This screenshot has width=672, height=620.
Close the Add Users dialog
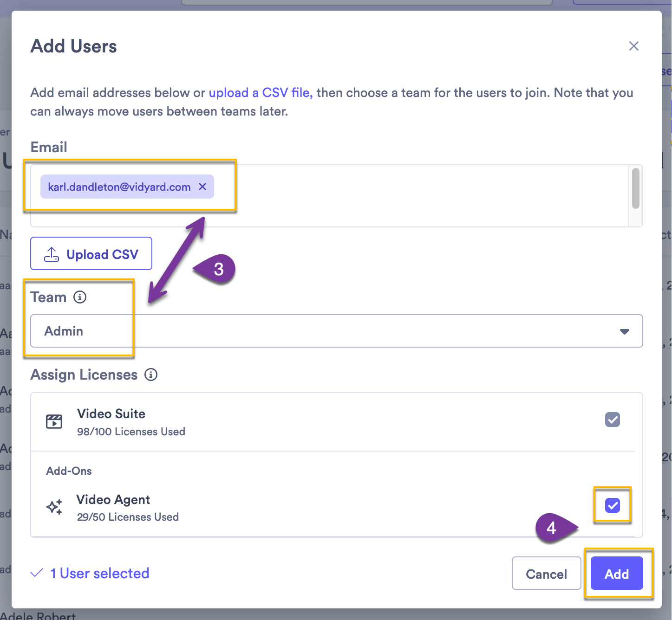tap(634, 46)
